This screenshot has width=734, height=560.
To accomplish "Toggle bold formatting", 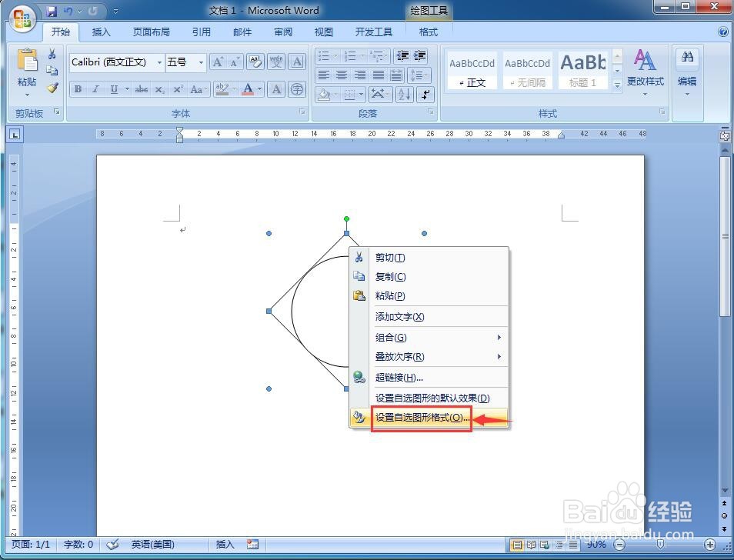I will coord(78,89).
